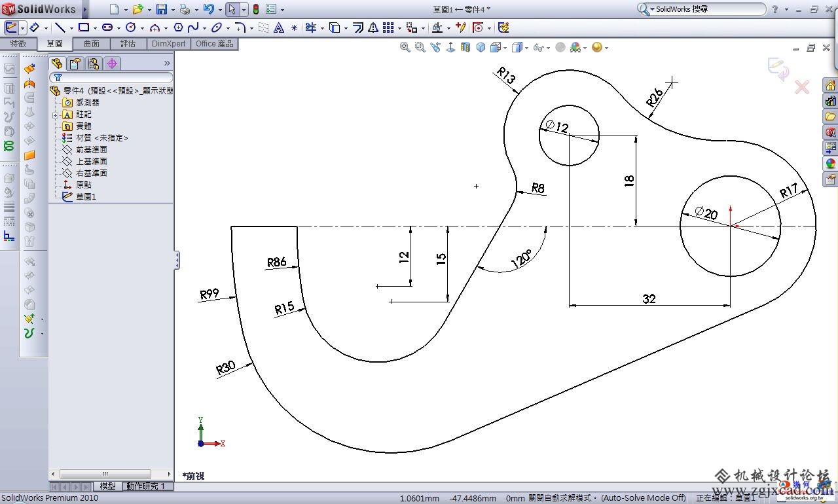Open Linear Sketch Pattern tool
838x504 pixels.
pyautogui.click(x=388, y=27)
